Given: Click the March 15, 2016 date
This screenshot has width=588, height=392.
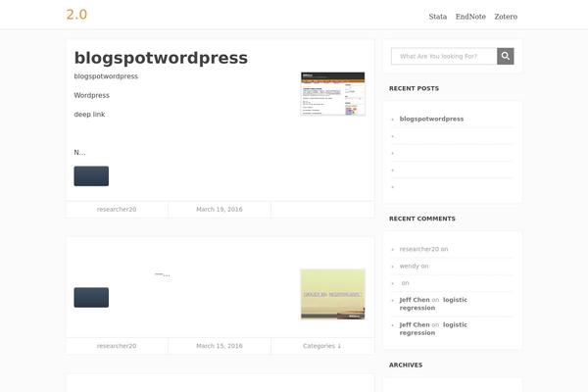Looking at the screenshot, I should 220,346.
